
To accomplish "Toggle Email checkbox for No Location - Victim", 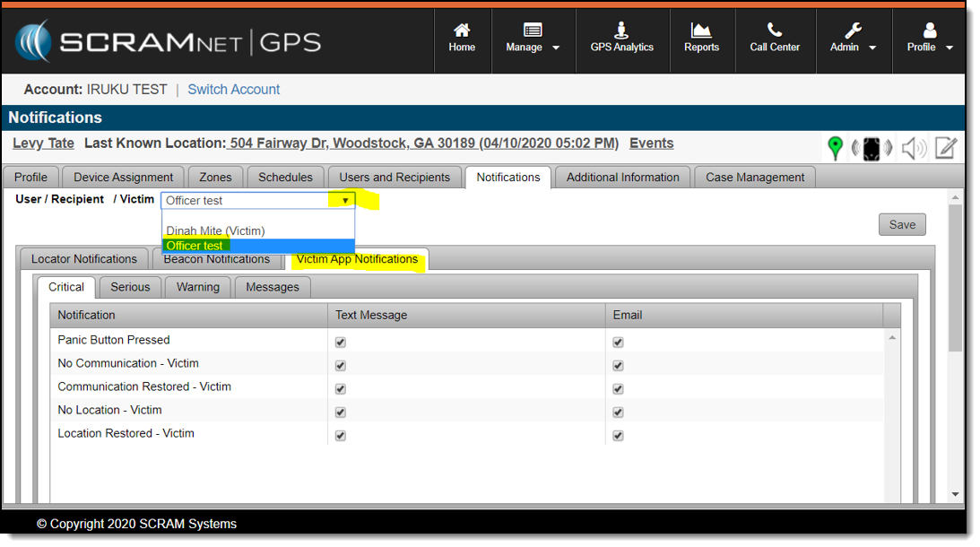I will (619, 412).
